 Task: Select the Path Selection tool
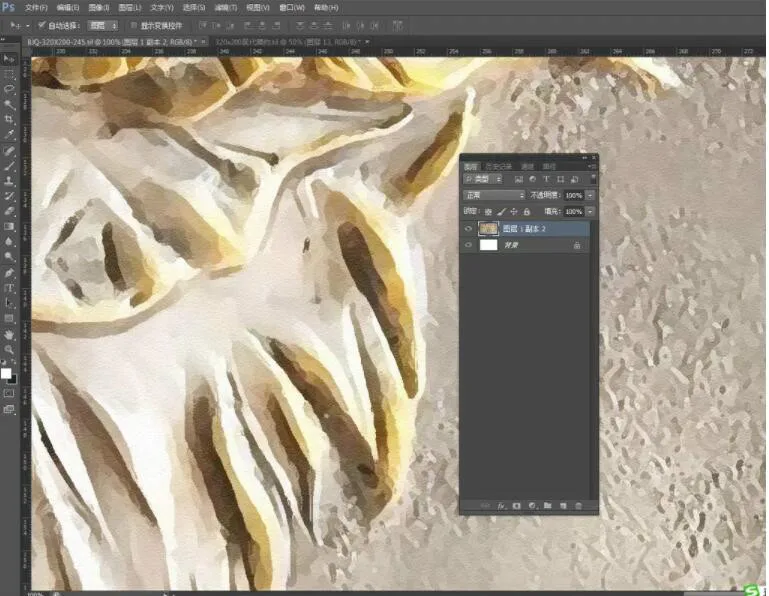click(x=9, y=303)
